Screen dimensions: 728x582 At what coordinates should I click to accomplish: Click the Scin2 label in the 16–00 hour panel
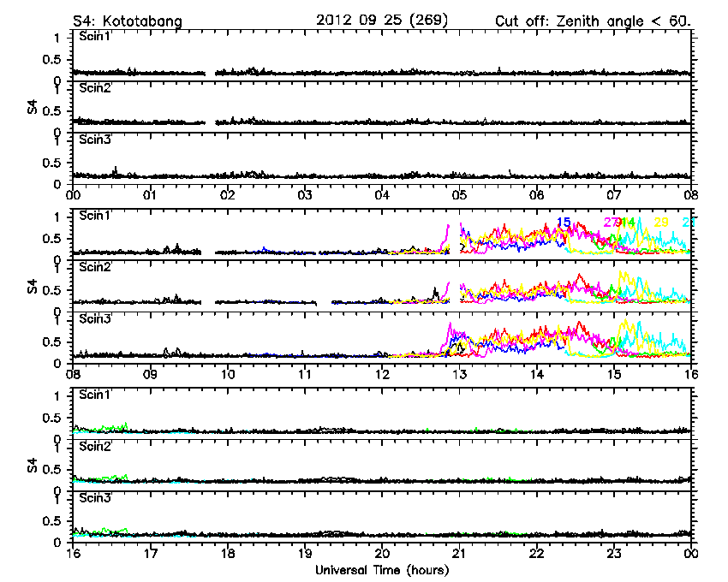(x=95, y=446)
